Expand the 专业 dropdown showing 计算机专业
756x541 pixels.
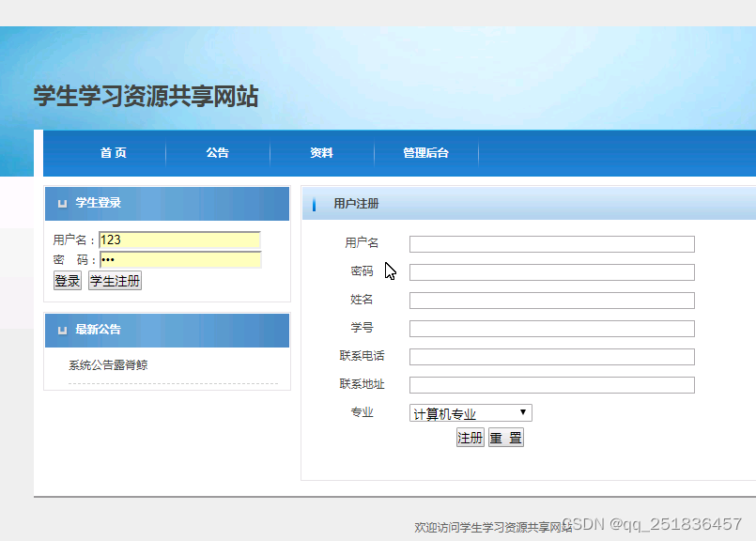(x=471, y=413)
